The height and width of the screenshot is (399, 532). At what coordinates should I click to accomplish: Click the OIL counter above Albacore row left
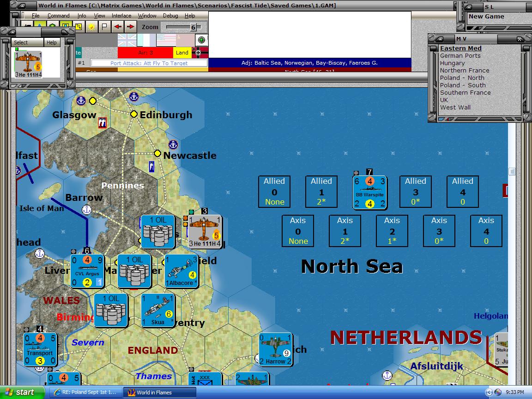158,232
